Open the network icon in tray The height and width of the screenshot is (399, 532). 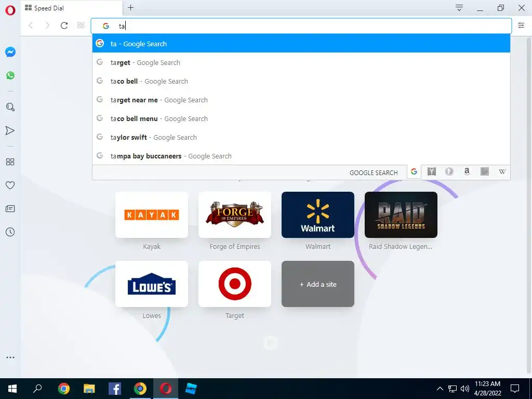tap(453, 389)
